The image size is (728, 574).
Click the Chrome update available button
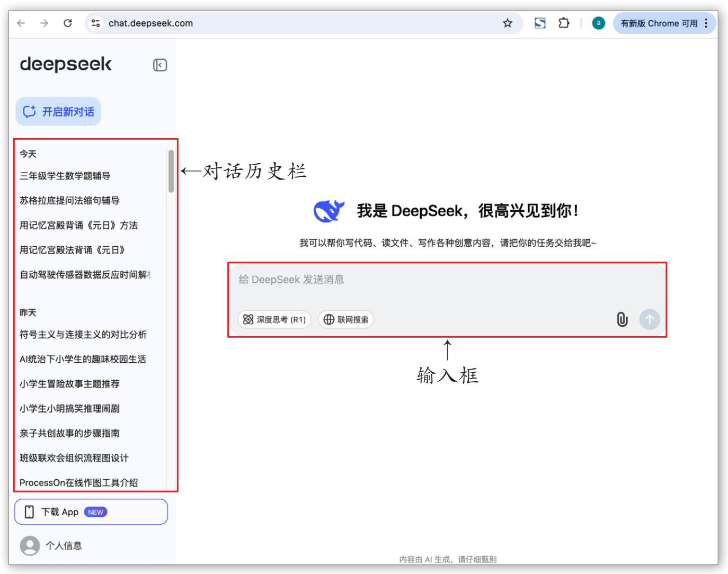(x=664, y=23)
